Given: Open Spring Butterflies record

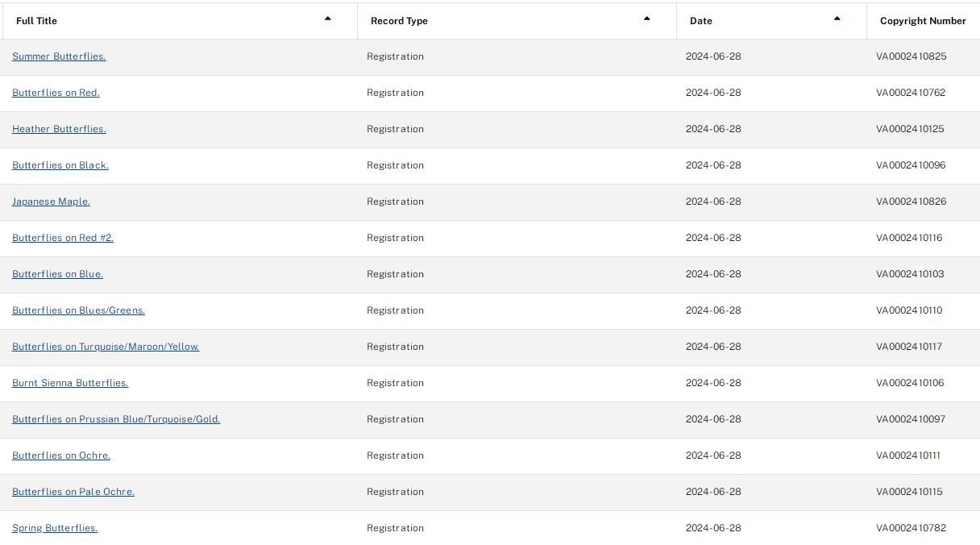Looking at the screenshot, I should [x=55, y=528].
